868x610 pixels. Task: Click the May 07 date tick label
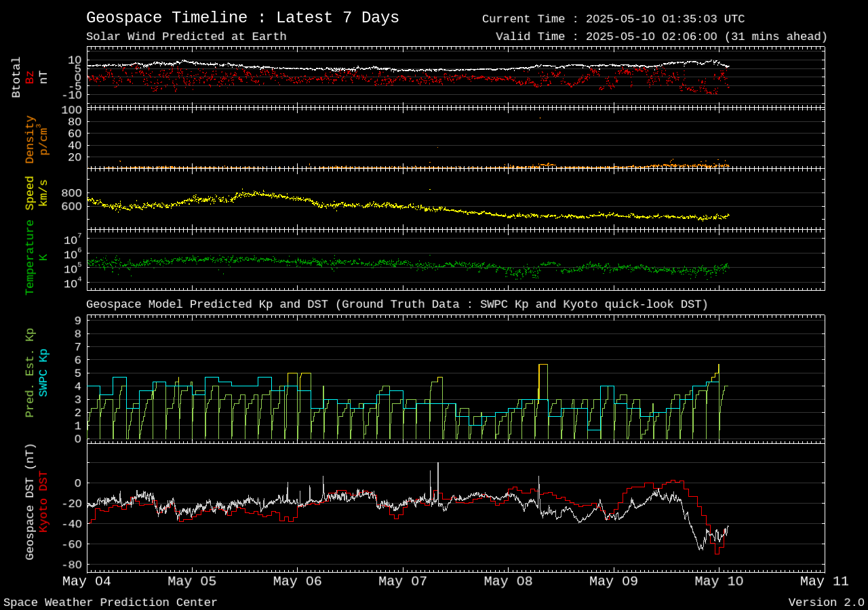click(403, 581)
